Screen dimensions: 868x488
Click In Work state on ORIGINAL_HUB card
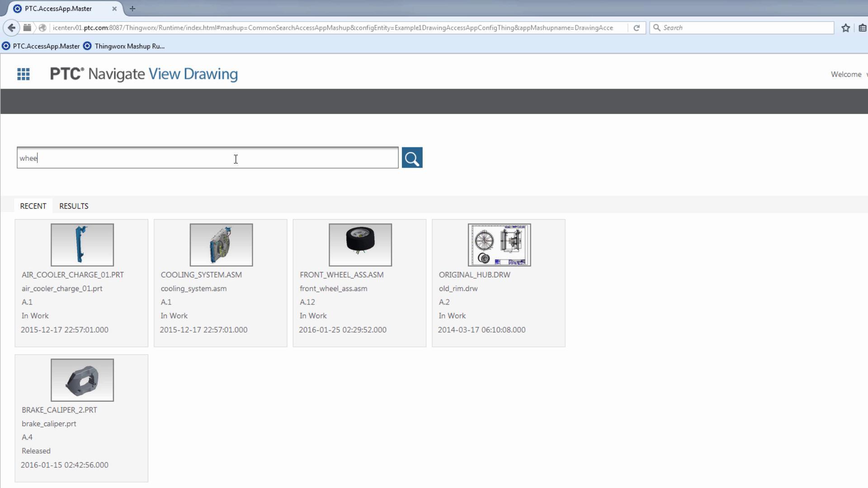click(x=452, y=316)
